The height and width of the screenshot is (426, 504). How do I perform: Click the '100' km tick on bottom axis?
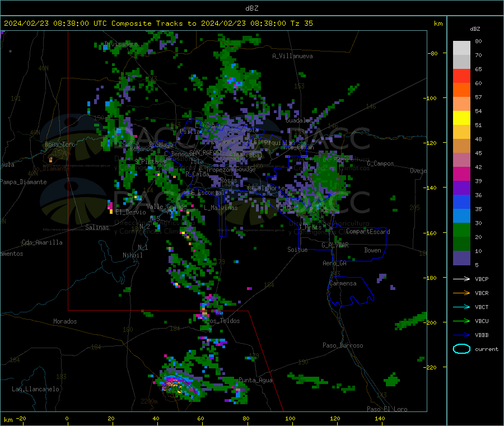tap(290, 418)
